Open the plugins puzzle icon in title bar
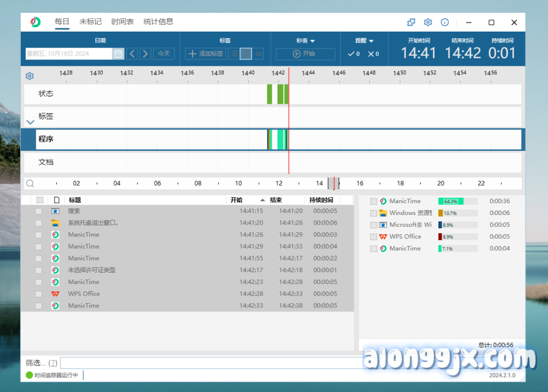 pyautogui.click(x=411, y=22)
